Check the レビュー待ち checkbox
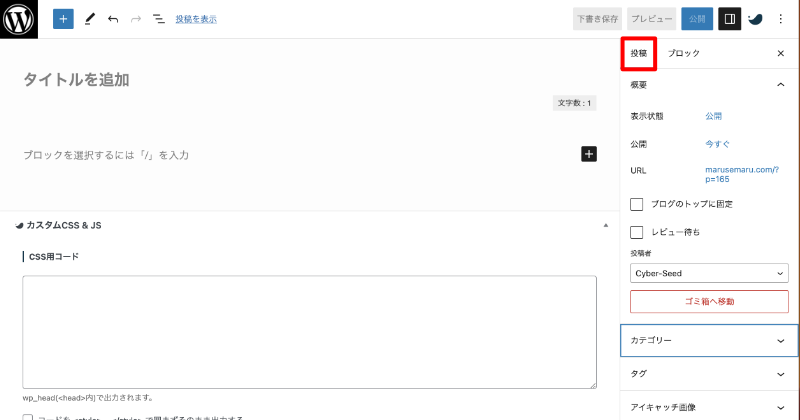800x420 pixels. coord(637,232)
